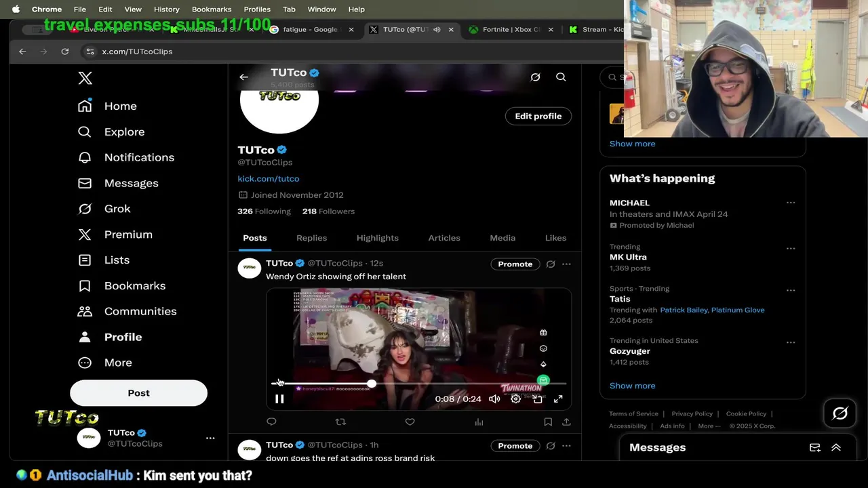Click the back arrow on profile header

point(243,77)
